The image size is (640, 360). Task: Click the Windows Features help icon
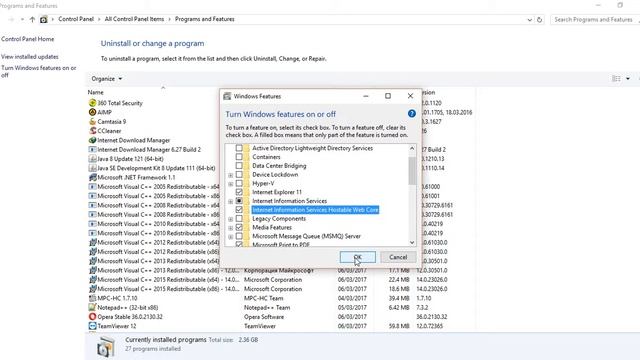point(411,114)
